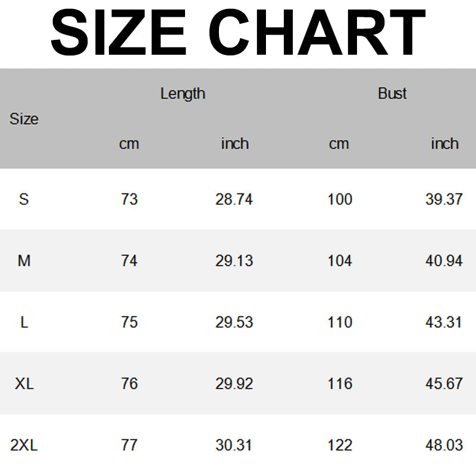The width and height of the screenshot is (476, 476).
Task: Click the SIZE CHART title
Action: 238,33
